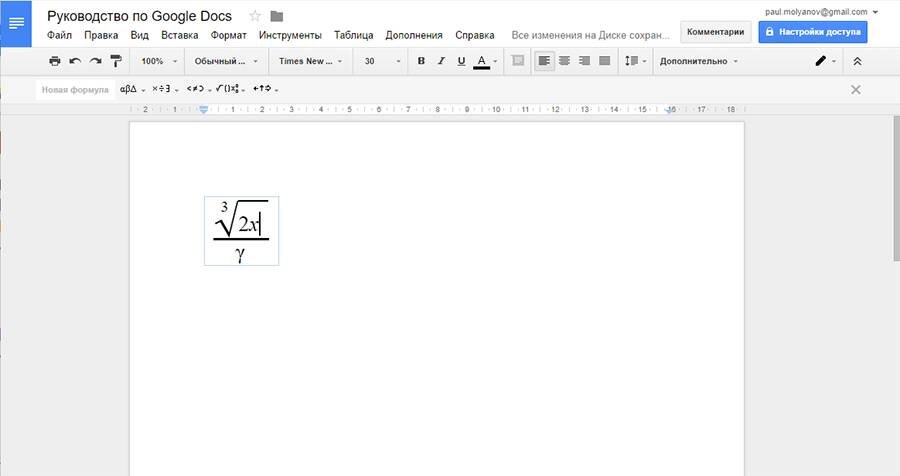Click the left indent marker on ruler
This screenshot has height=476, width=900.
pos(203,109)
